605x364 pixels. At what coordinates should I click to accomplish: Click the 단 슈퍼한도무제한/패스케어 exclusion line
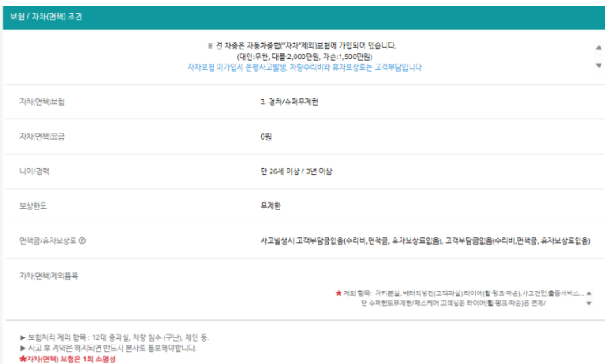(453, 303)
